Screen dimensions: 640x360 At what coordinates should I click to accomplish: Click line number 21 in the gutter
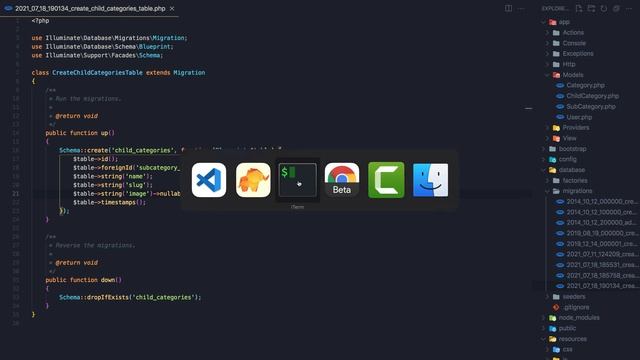click(16, 193)
